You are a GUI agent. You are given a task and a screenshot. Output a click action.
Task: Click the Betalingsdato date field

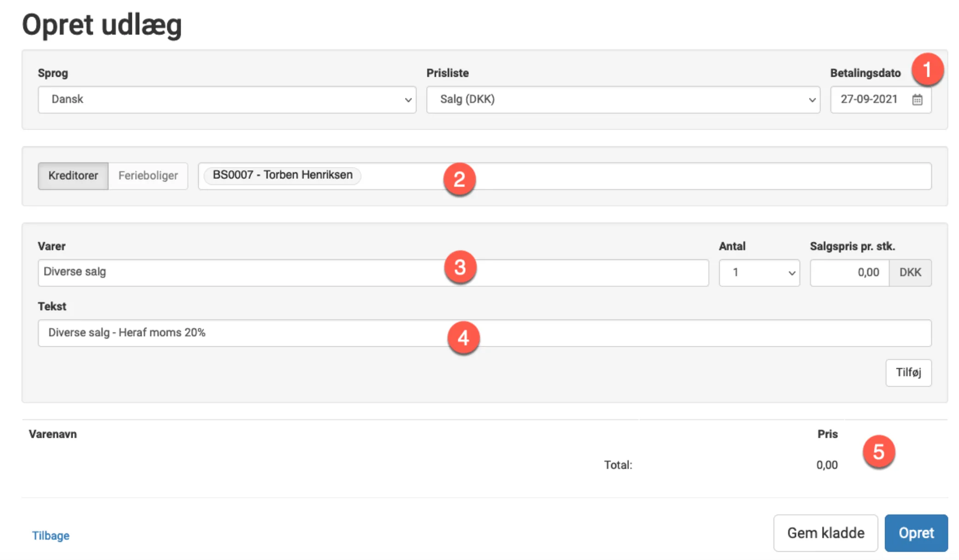click(x=869, y=99)
